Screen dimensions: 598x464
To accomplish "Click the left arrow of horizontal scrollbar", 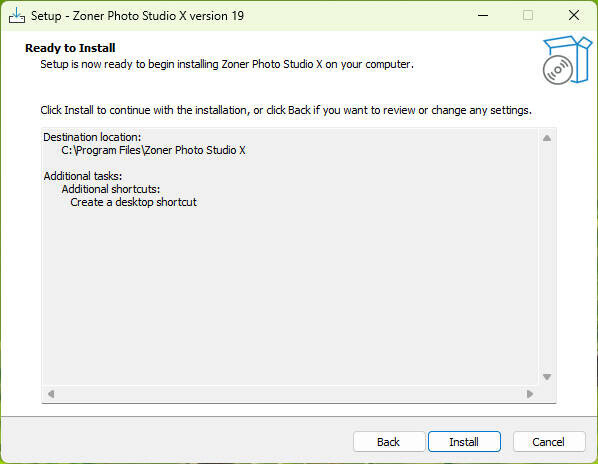I will click(51, 393).
